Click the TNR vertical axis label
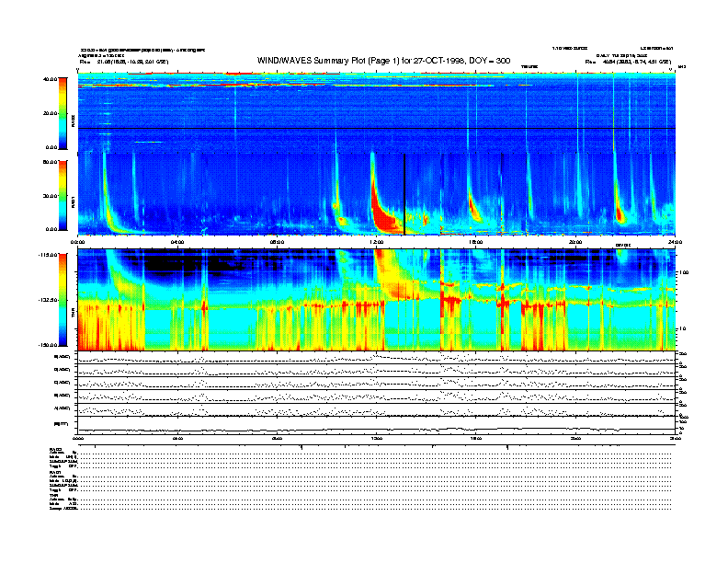The image size is (728, 563). pyautogui.click(x=73, y=314)
